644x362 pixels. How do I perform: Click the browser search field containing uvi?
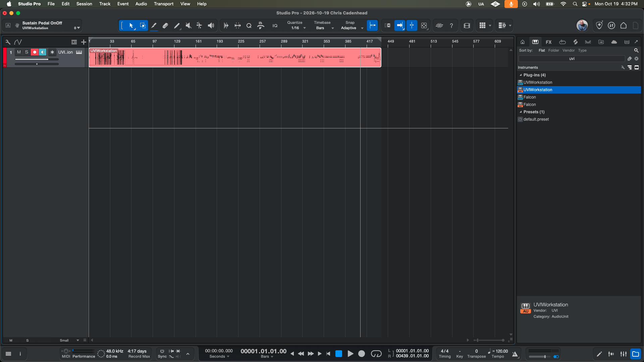pyautogui.click(x=572, y=59)
